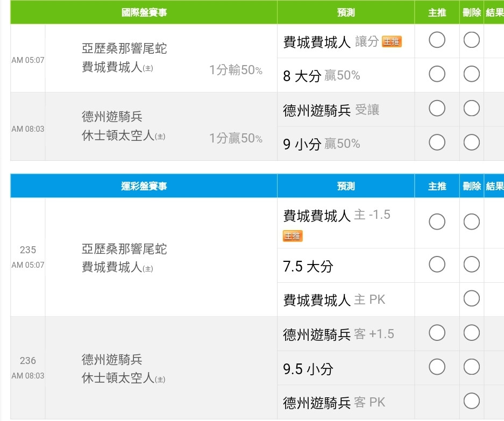Click the 國際盤賽事 table header
Viewport: 504px width, 421px height.
click(x=144, y=12)
